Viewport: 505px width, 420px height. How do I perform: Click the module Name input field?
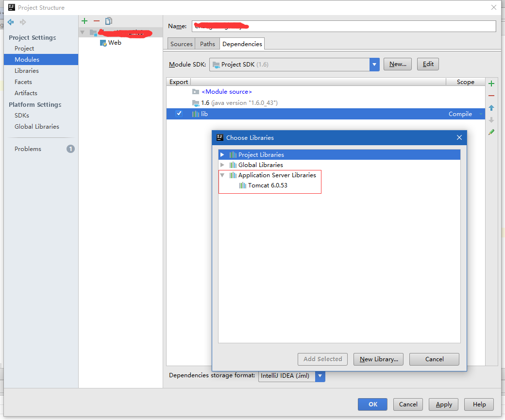coord(344,26)
